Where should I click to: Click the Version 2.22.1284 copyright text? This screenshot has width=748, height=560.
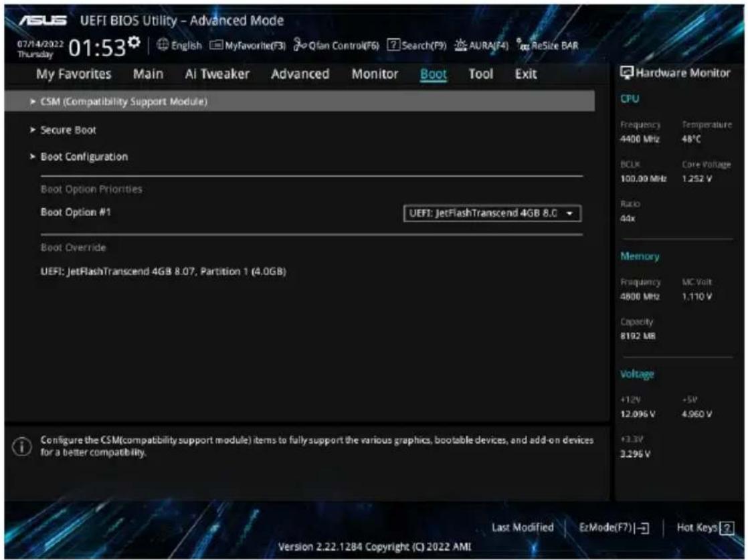click(375, 547)
